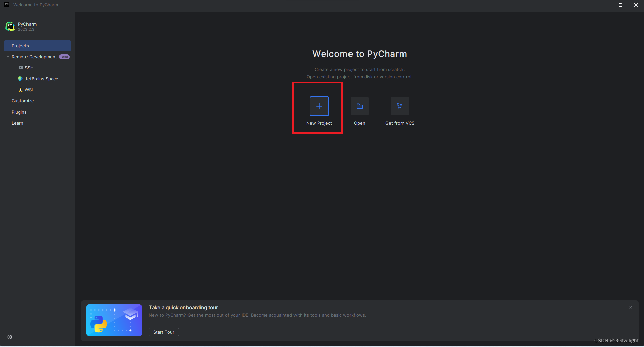This screenshot has height=347, width=644.
Task: Click the Start Tour button
Action: tap(164, 332)
